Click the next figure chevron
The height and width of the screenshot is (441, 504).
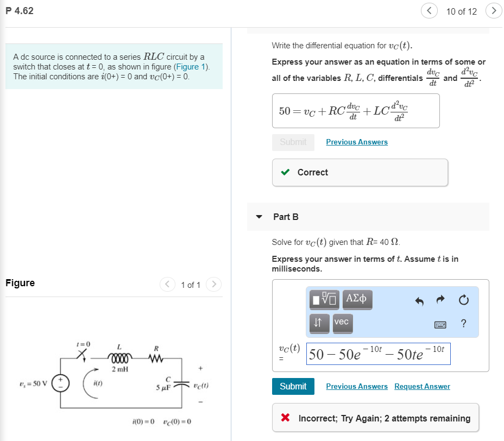pyautogui.click(x=213, y=284)
